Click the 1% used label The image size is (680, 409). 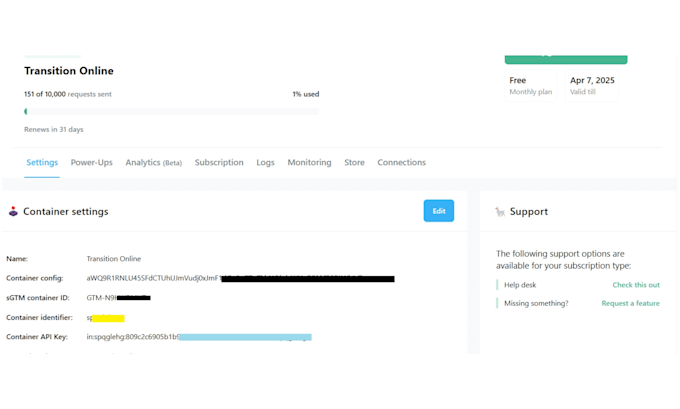[306, 94]
